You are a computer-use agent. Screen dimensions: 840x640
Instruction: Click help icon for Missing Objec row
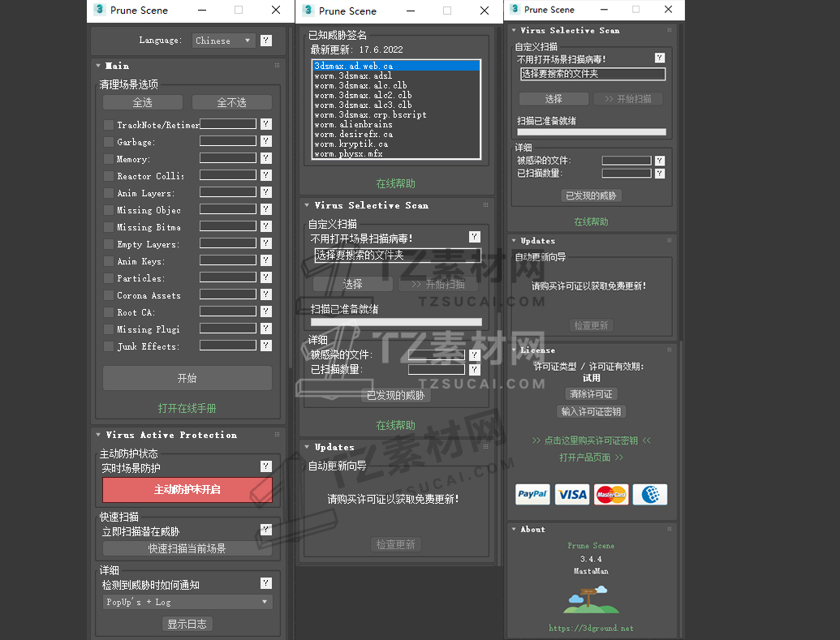tap(265, 209)
